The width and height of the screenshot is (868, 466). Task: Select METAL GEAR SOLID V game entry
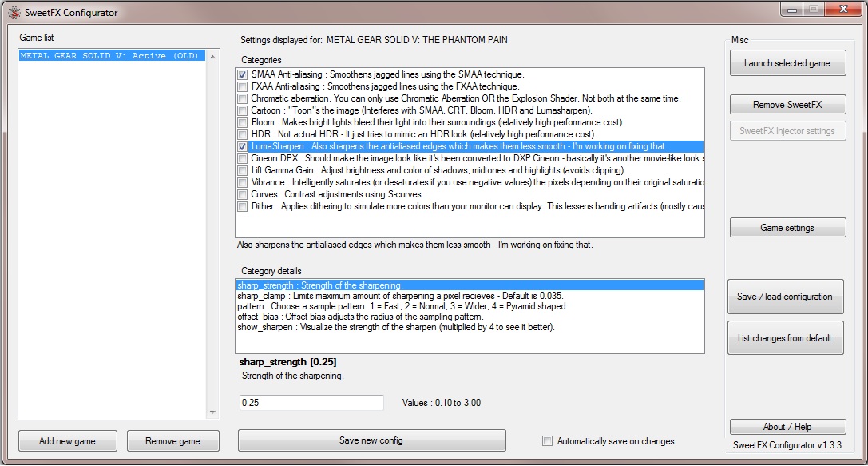(112, 55)
